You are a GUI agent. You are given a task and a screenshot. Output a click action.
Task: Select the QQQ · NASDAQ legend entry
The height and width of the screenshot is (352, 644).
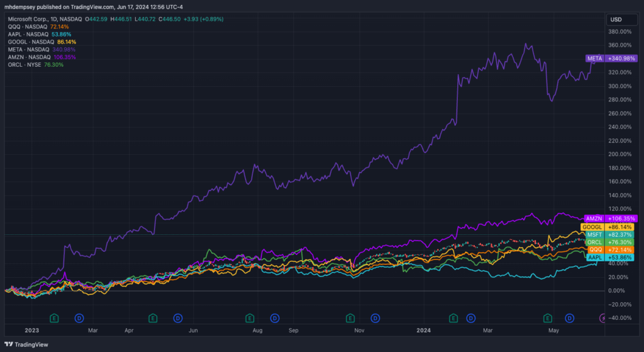point(38,26)
